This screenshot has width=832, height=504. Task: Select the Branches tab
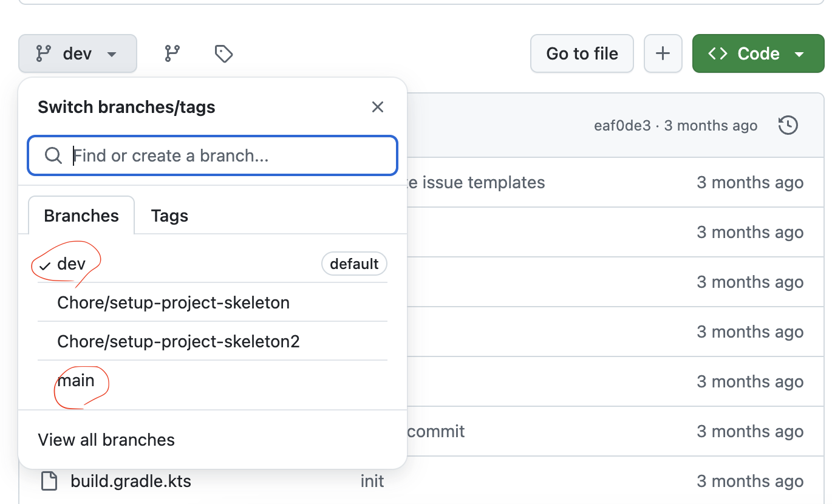click(x=81, y=216)
